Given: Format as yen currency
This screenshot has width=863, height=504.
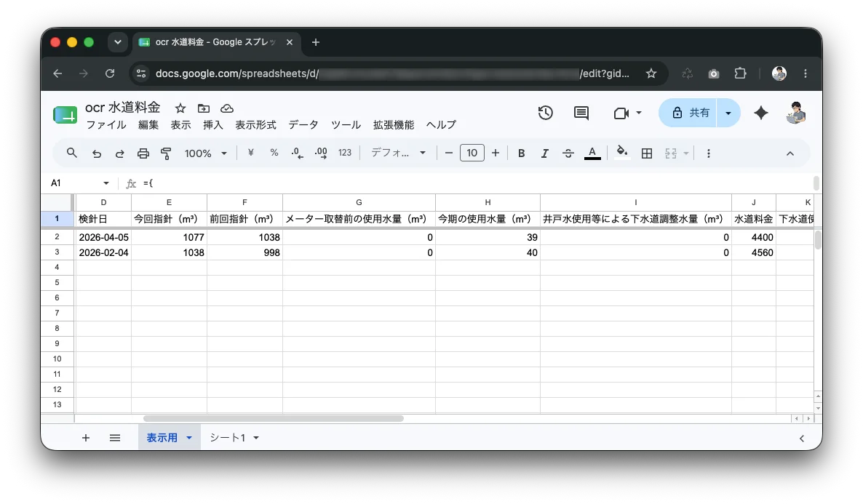Looking at the screenshot, I should click(251, 153).
